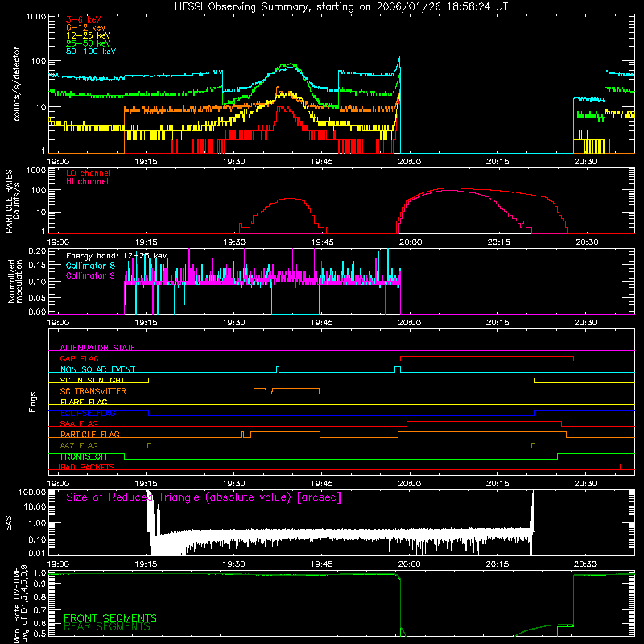Select the Collimator 9 legend label

click(90, 275)
